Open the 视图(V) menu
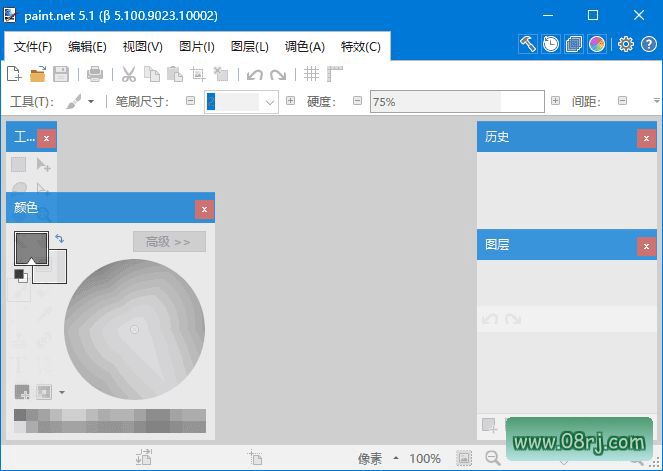This screenshot has height=471, width=663. [142, 46]
